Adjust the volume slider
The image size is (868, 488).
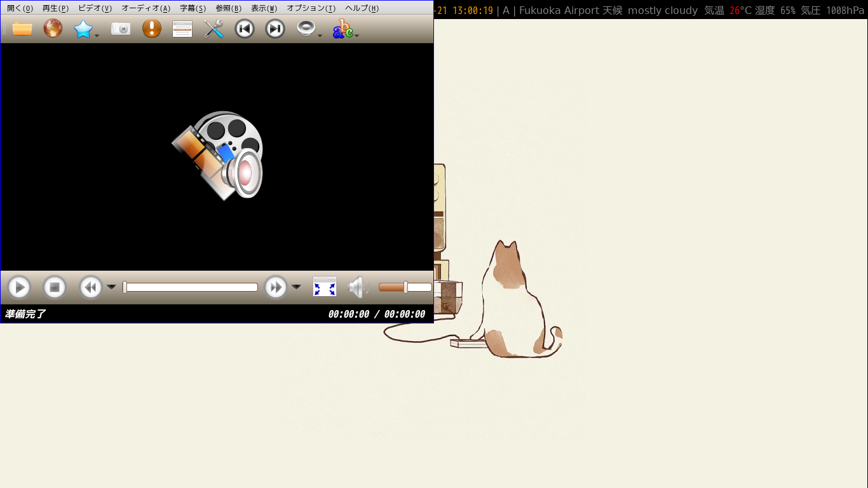point(405,287)
